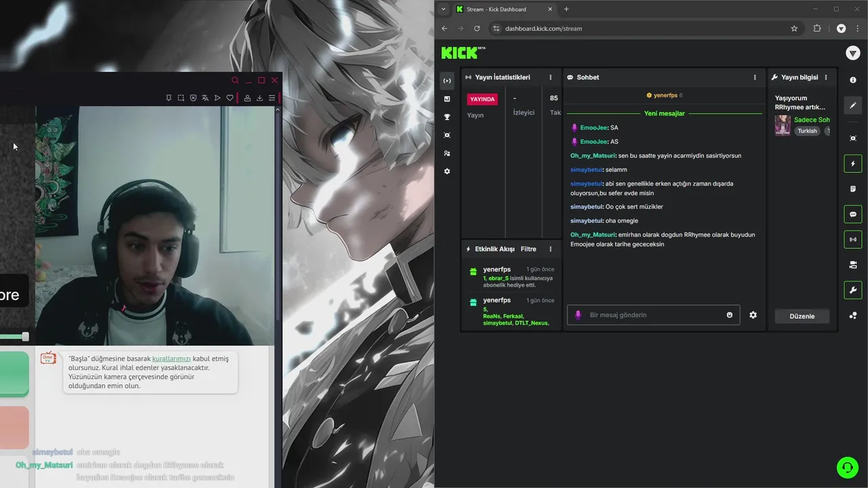This screenshot has width=868, height=488.
Task: Click the info icon in right panel strip
Action: click(853, 80)
